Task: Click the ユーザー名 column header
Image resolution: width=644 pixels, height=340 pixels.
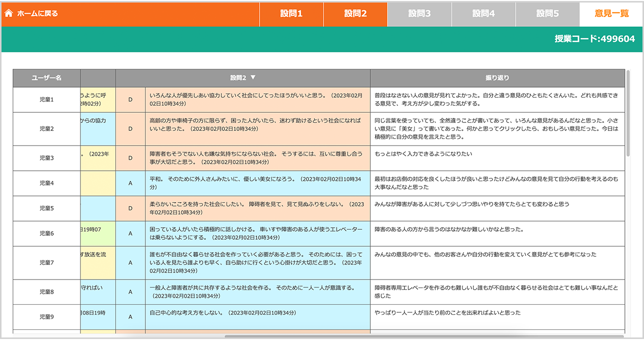Action: click(x=46, y=78)
